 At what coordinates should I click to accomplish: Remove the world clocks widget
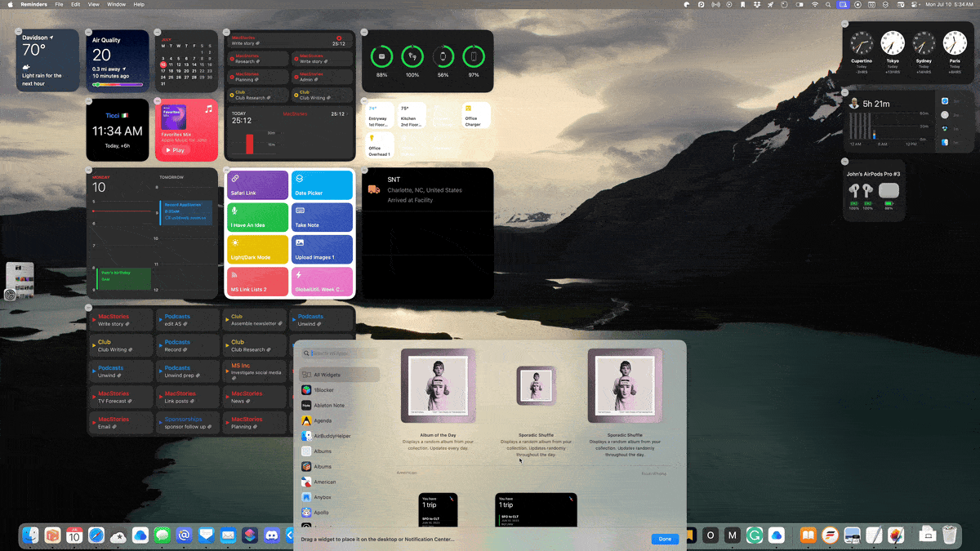point(845,24)
